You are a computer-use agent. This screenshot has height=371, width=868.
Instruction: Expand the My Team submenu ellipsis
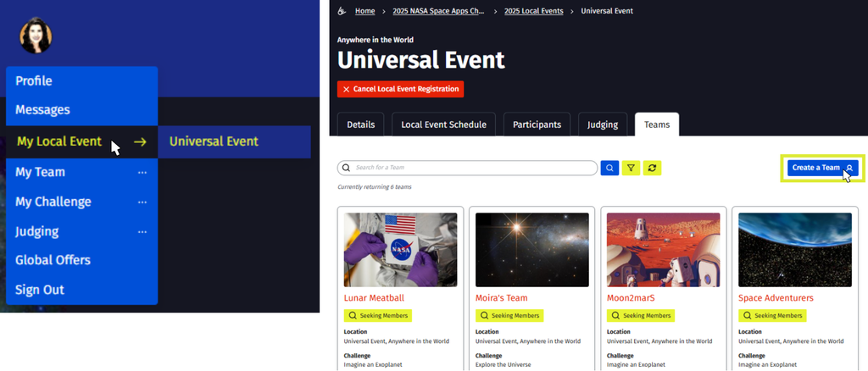tap(142, 173)
